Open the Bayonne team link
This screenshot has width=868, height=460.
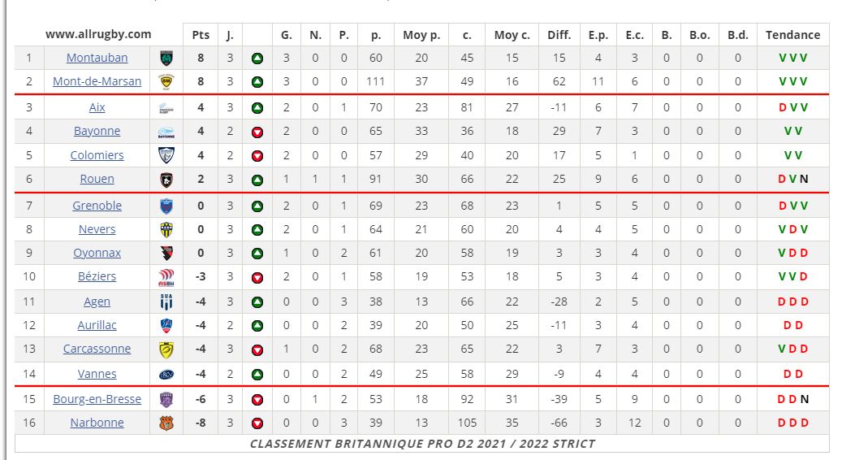click(x=97, y=132)
